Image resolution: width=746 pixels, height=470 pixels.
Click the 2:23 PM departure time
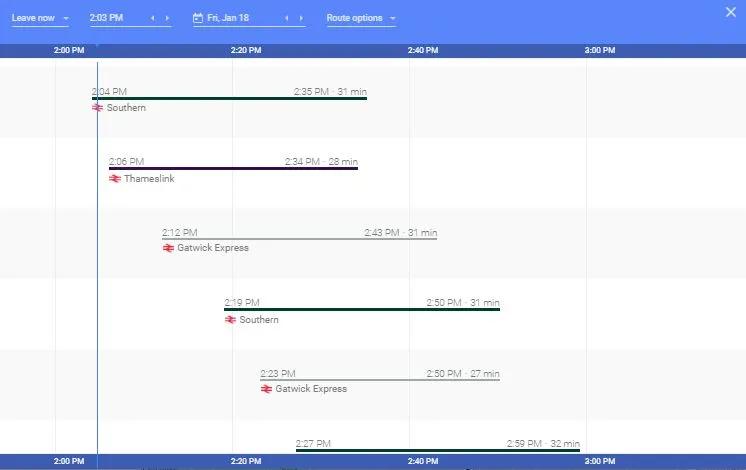pos(278,373)
